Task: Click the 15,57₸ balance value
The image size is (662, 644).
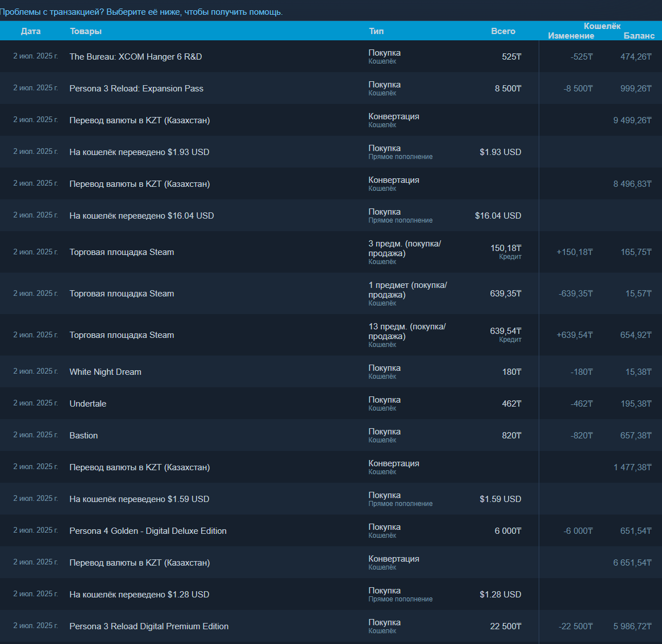Action: tap(638, 293)
